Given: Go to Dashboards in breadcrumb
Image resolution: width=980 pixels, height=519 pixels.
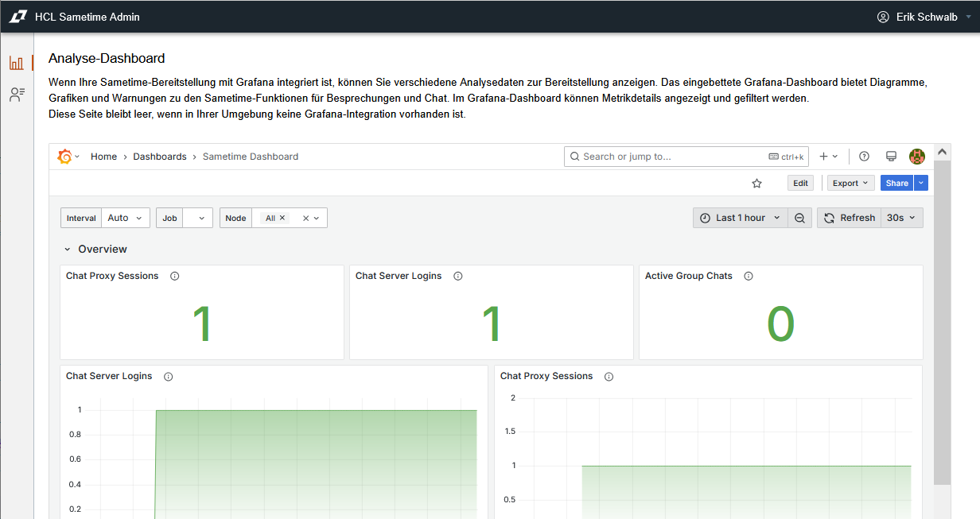Looking at the screenshot, I should (x=159, y=157).
